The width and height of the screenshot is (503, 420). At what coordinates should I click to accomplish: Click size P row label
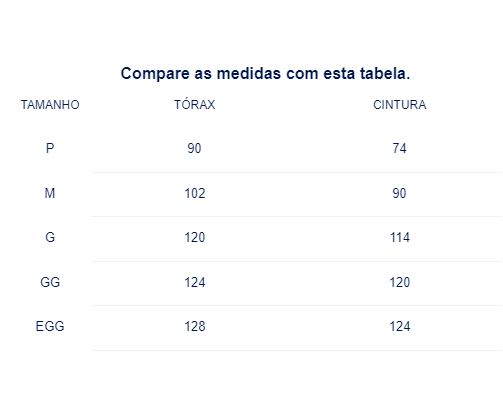pyautogui.click(x=50, y=148)
